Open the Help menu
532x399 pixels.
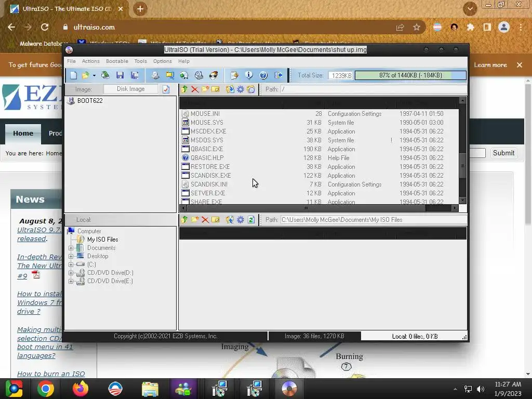pyautogui.click(x=184, y=61)
